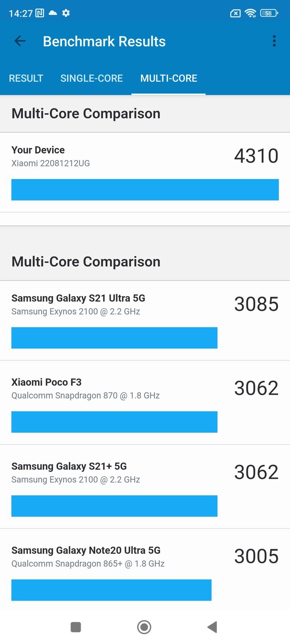Tap the battery level indicator
290x644 pixels.
268,13
